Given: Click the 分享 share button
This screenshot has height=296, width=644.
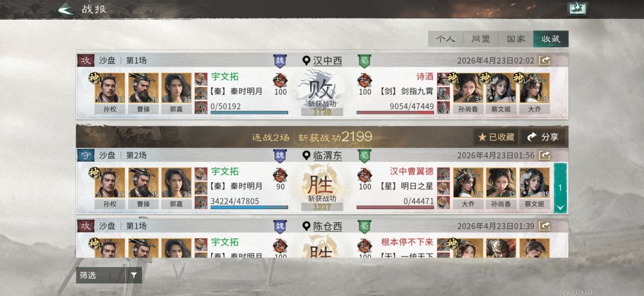Looking at the screenshot, I should click(x=543, y=138).
